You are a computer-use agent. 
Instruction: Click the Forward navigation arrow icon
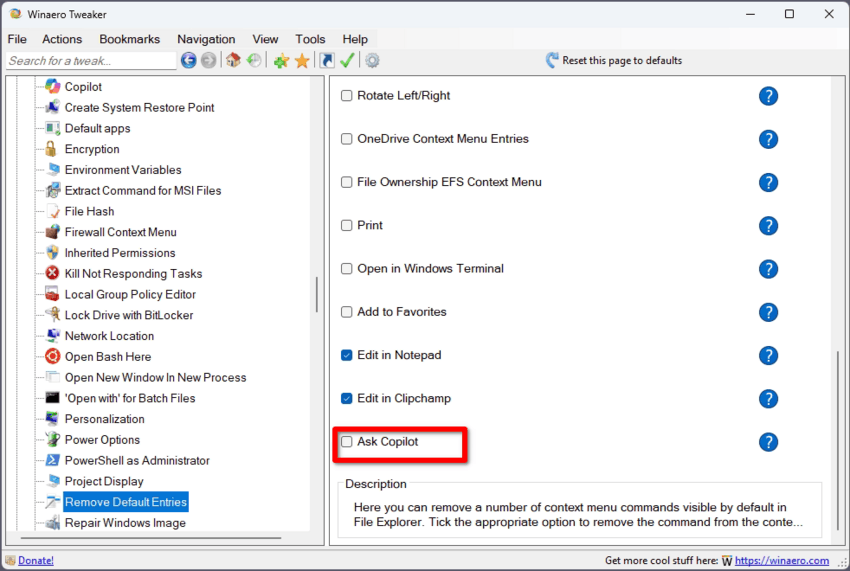tap(208, 60)
